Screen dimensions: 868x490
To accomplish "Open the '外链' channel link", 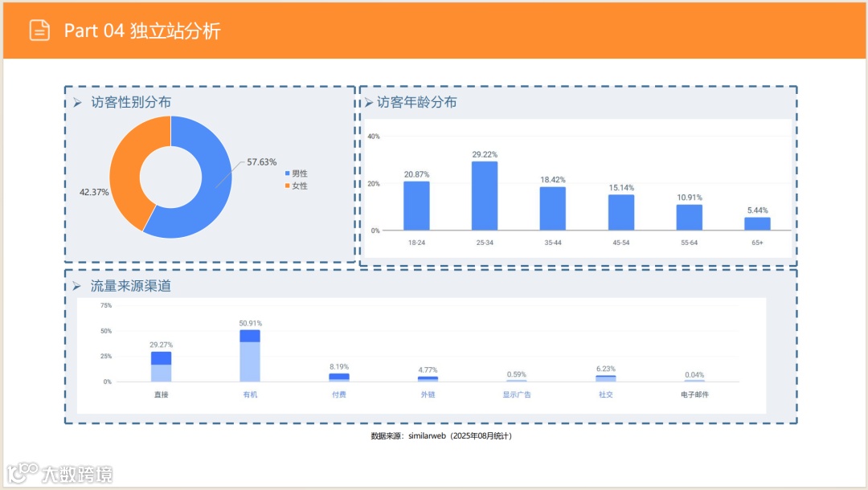I will (x=428, y=395).
